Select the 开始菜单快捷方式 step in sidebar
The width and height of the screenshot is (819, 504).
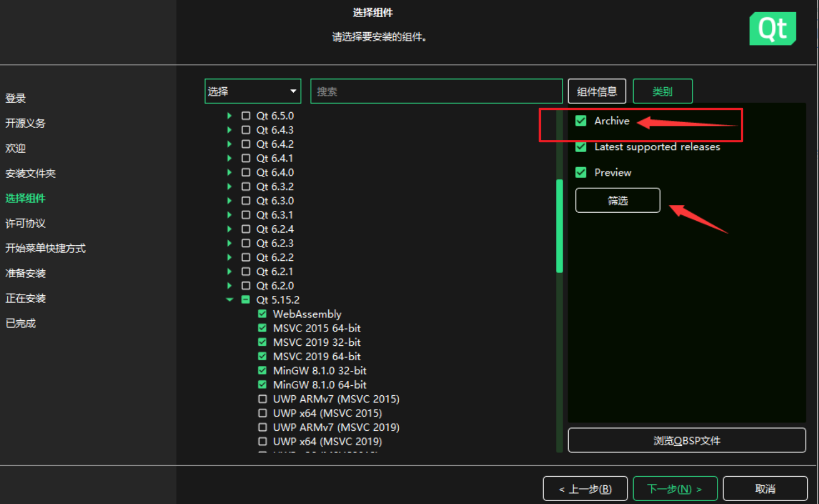click(x=46, y=248)
